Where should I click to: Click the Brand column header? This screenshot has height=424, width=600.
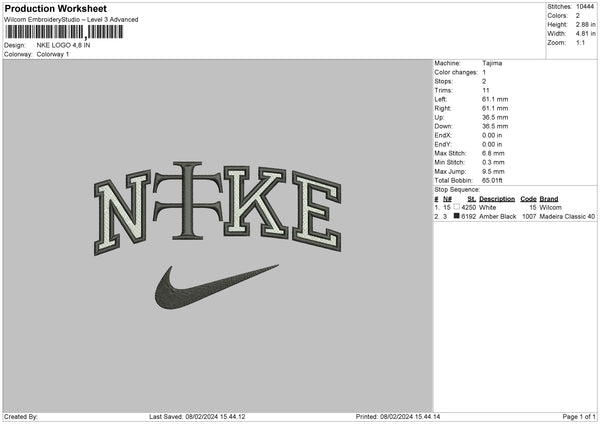tap(549, 199)
